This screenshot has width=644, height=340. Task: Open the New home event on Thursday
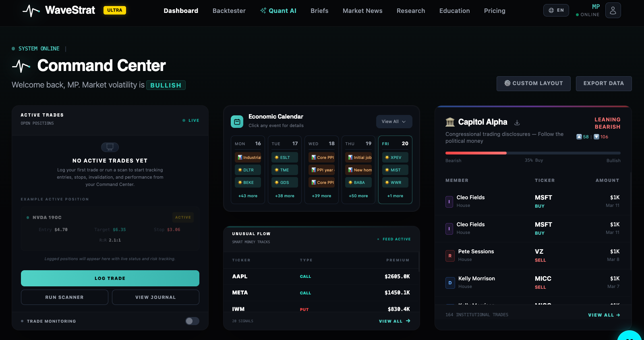point(358,170)
